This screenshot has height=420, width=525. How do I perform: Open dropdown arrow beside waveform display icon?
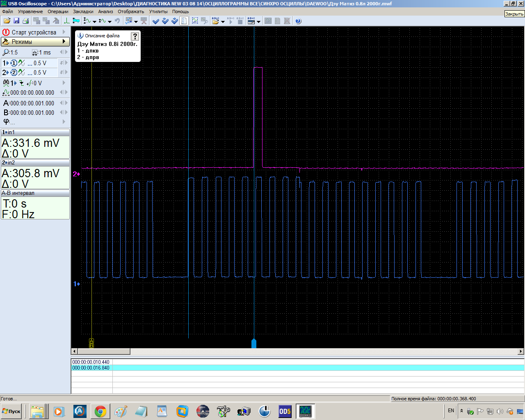click(x=136, y=21)
